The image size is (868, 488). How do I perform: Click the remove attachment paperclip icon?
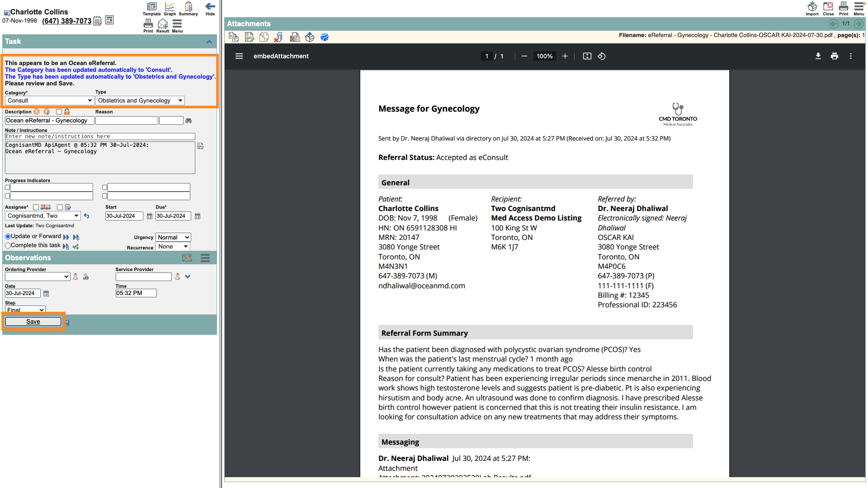click(279, 37)
